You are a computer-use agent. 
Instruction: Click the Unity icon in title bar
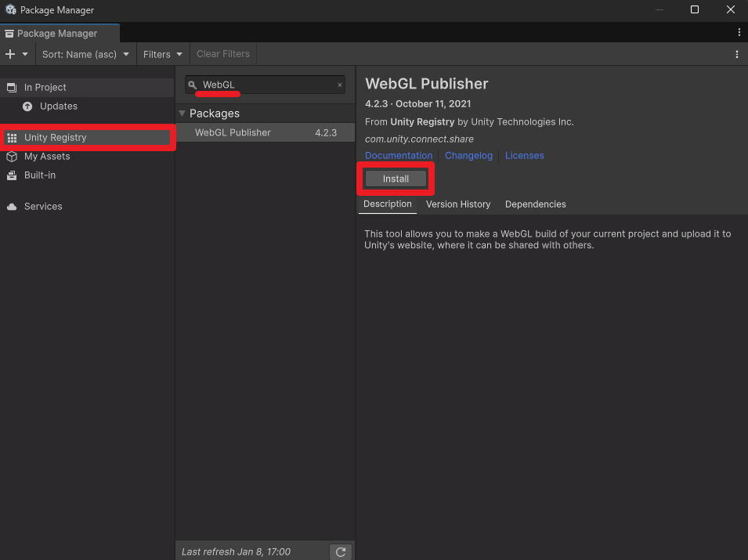10,9
